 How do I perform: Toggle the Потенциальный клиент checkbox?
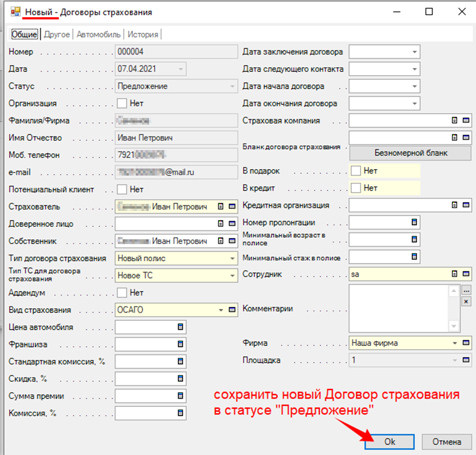(x=122, y=189)
